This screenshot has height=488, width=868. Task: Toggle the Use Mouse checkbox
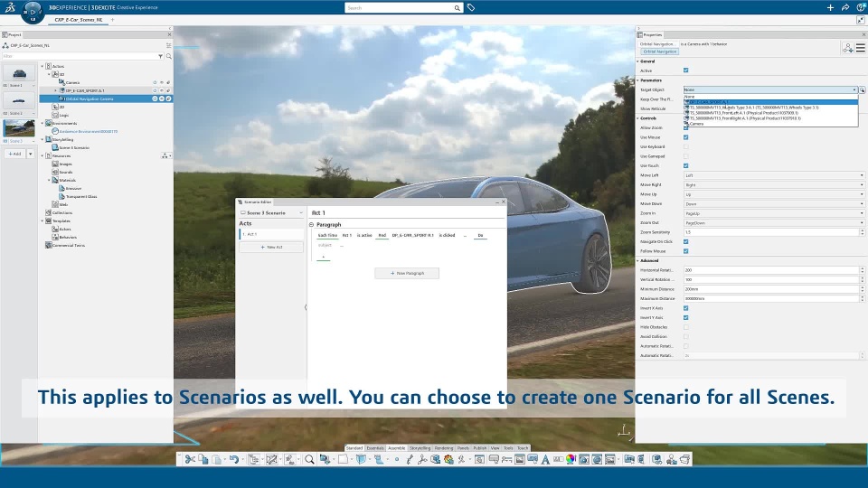(686, 137)
